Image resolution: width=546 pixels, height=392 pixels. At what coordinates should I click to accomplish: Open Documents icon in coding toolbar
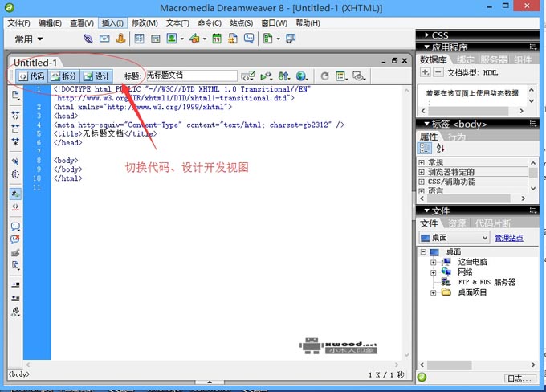click(x=15, y=95)
